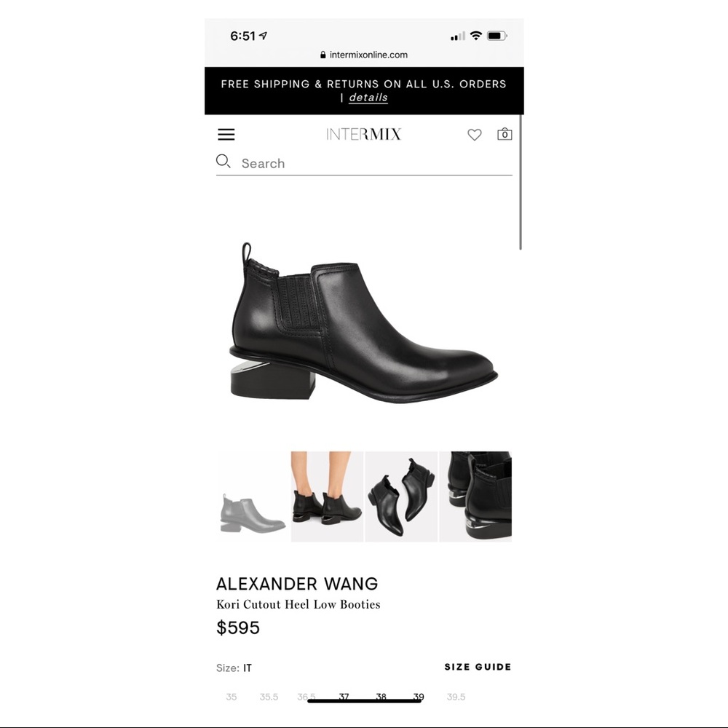Open the hamburger navigation menu

pyautogui.click(x=226, y=135)
